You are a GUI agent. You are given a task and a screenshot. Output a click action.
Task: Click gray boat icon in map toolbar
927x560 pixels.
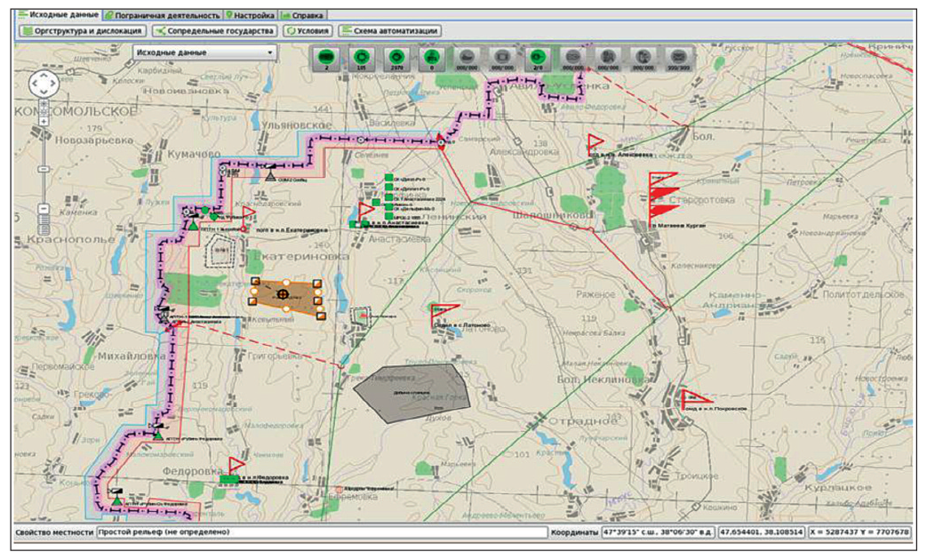click(467, 60)
